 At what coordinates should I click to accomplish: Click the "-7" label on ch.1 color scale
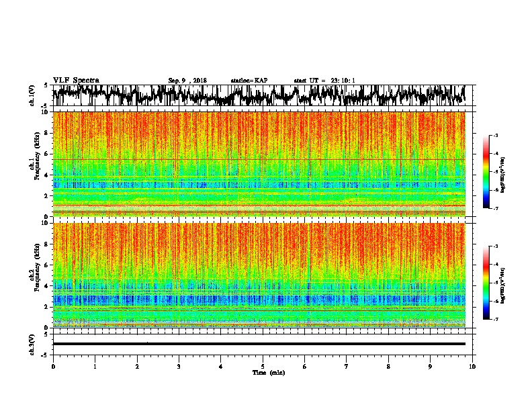click(495, 208)
